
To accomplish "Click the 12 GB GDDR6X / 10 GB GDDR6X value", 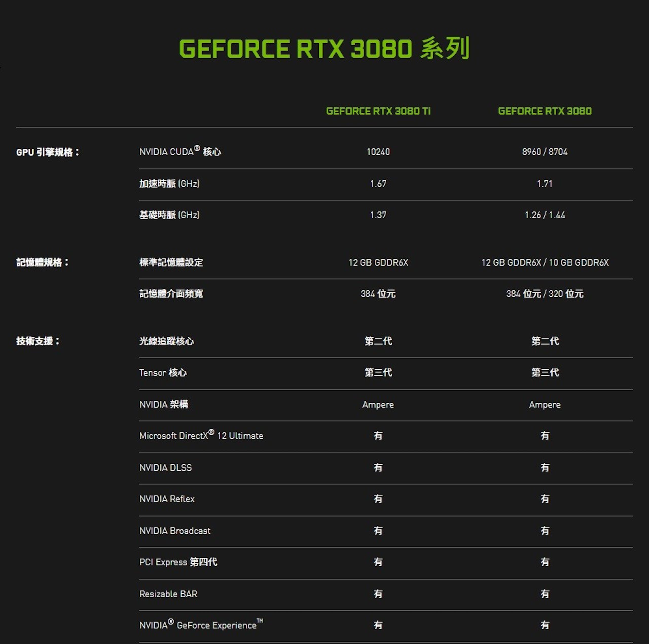I will point(545,262).
